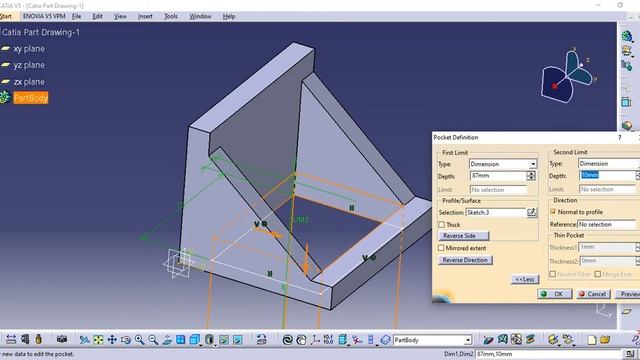The height and width of the screenshot is (360, 640).
Task: Select the Pan tool icon
Action: click(x=112, y=340)
